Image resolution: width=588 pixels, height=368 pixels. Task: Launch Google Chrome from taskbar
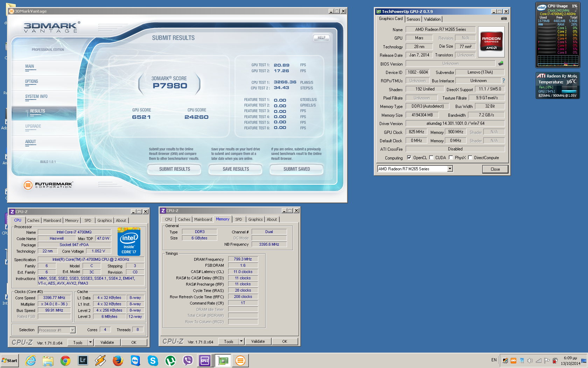(65, 360)
